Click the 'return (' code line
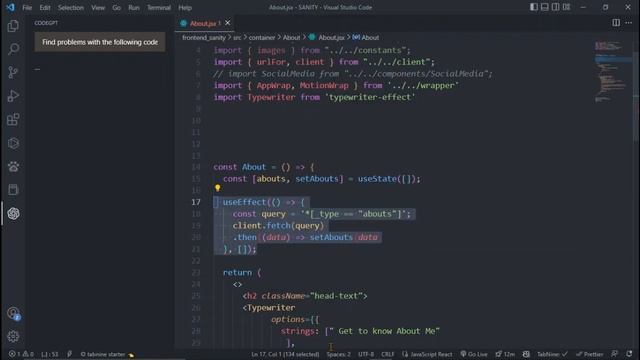The width and height of the screenshot is (640, 360). pyautogui.click(x=242, y=272)
